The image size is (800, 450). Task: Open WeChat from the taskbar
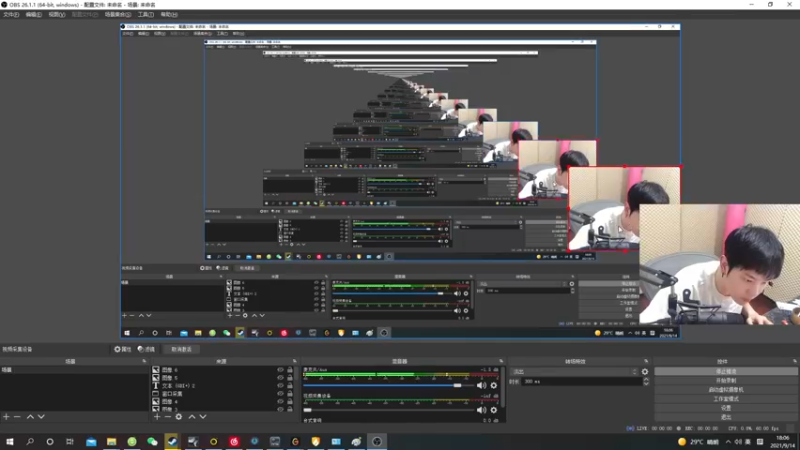pyautogui.click(x=152, y=442)
